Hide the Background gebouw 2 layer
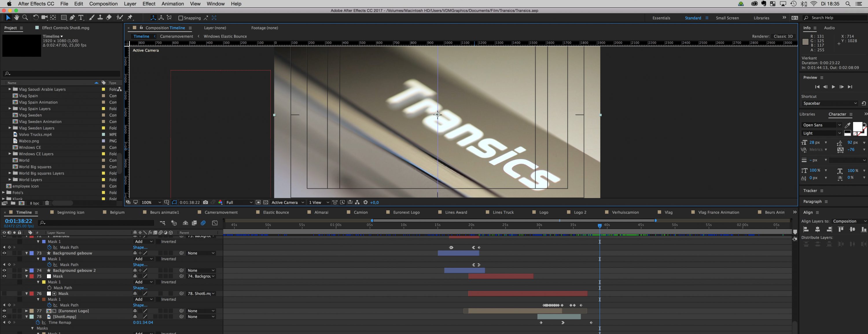The width and height of the screenshot is (868, 334). 4,270
